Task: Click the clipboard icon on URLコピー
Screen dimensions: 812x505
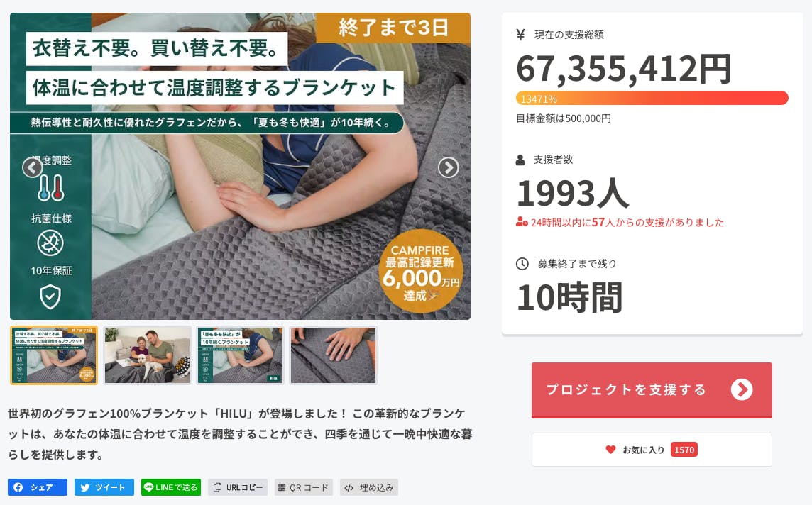Action: pyautogui.click(x=217, y=487)
